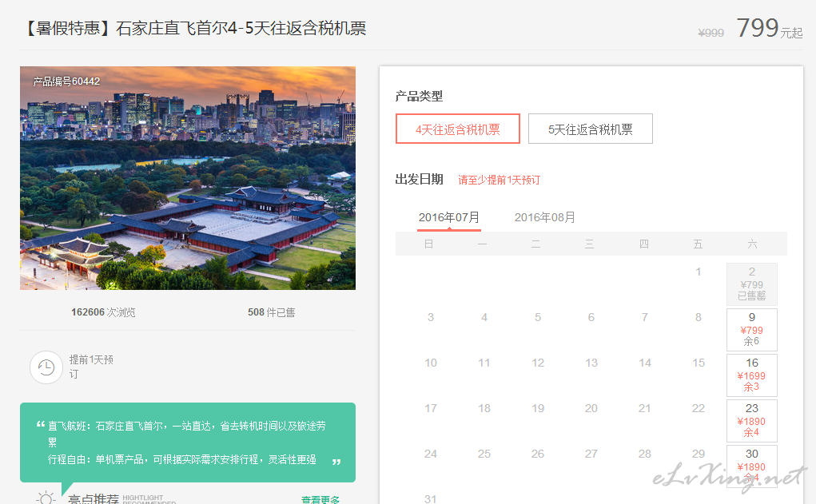Select the 5天往返含税机票 product type
This screenshot has height=504, width=816.
click(x=590, y=129)
